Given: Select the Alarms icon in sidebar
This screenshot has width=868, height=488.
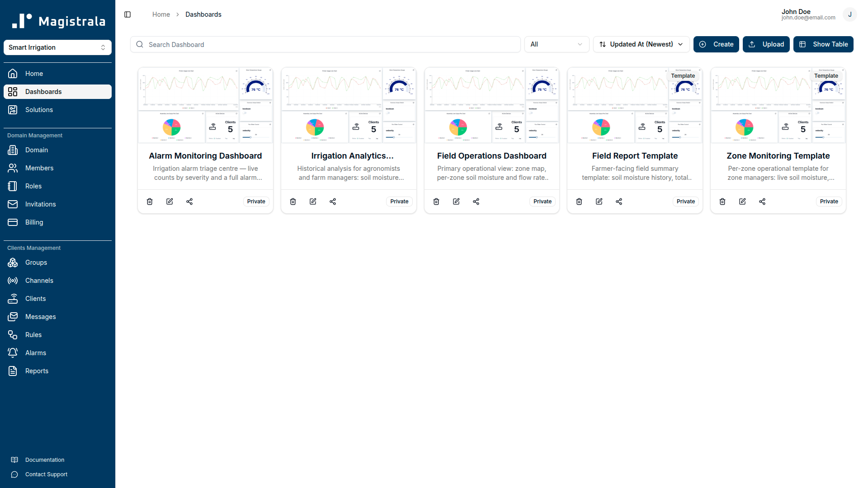Looking at the screenshot, I should click(12, 352).
